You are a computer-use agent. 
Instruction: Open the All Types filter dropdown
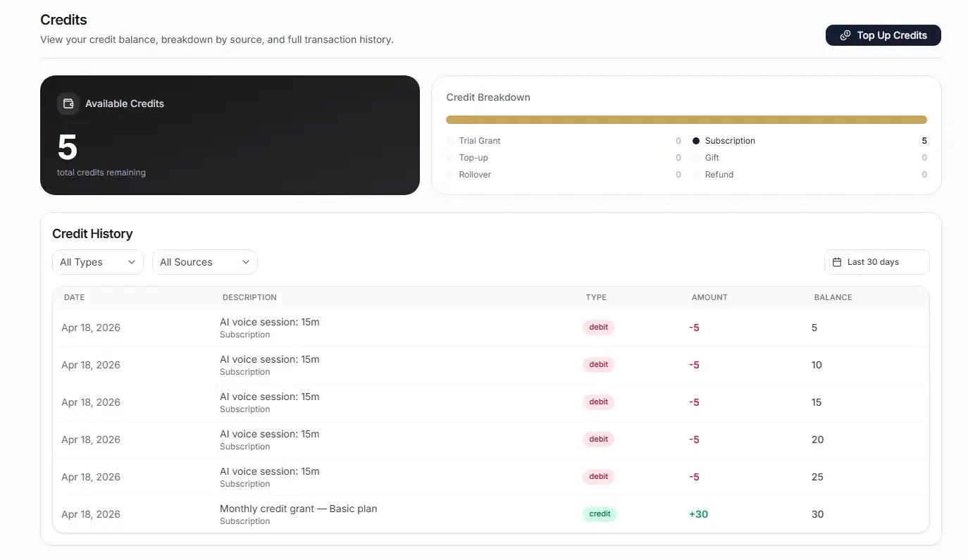[98, 262]
